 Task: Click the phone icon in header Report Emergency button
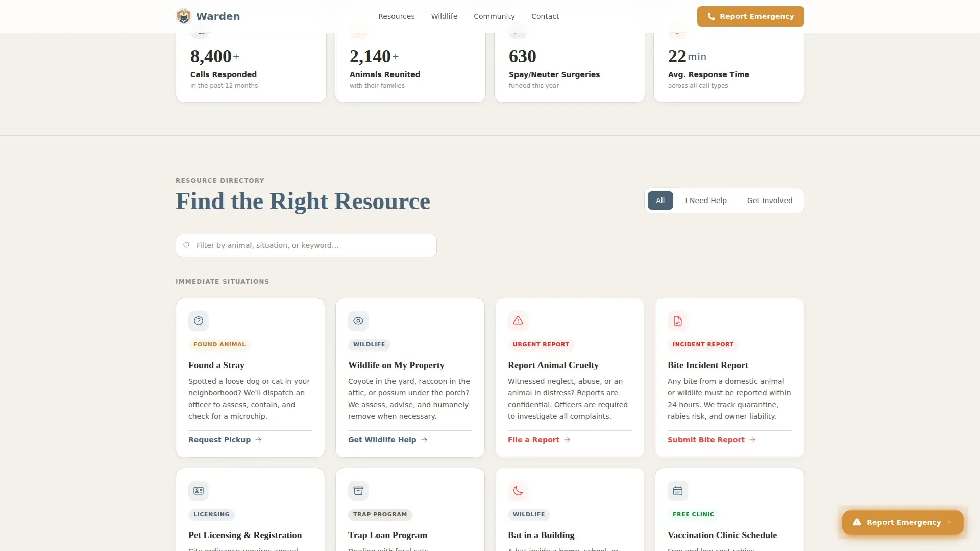coord(711,16)
